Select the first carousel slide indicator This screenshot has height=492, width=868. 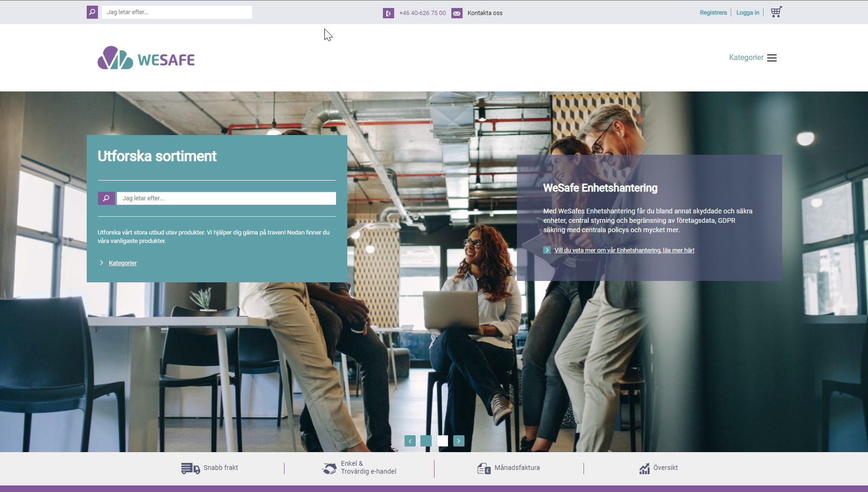426,441
